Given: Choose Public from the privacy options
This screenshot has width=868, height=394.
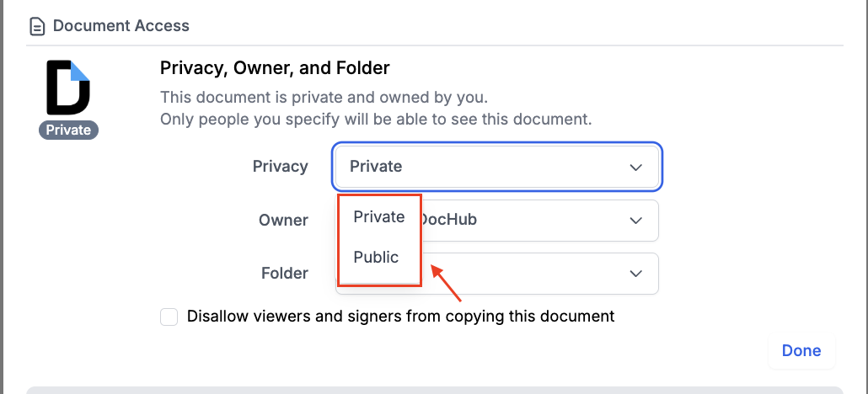Looking at the screenshot, I should [376, 258].
